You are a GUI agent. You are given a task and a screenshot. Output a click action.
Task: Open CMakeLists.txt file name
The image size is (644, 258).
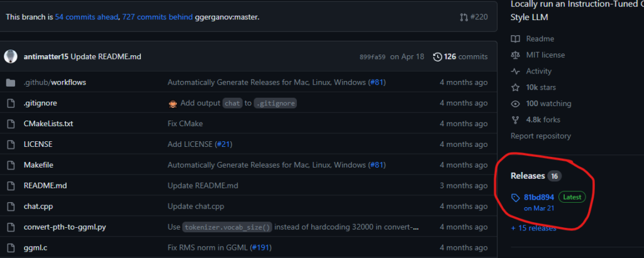[48, 124]
